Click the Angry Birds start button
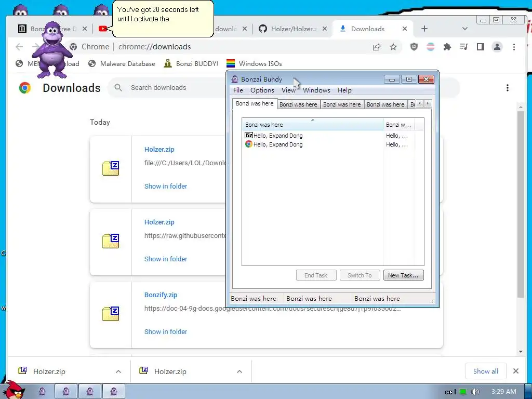The height and width of the screenshot is (399, 532). pos(14,390)
